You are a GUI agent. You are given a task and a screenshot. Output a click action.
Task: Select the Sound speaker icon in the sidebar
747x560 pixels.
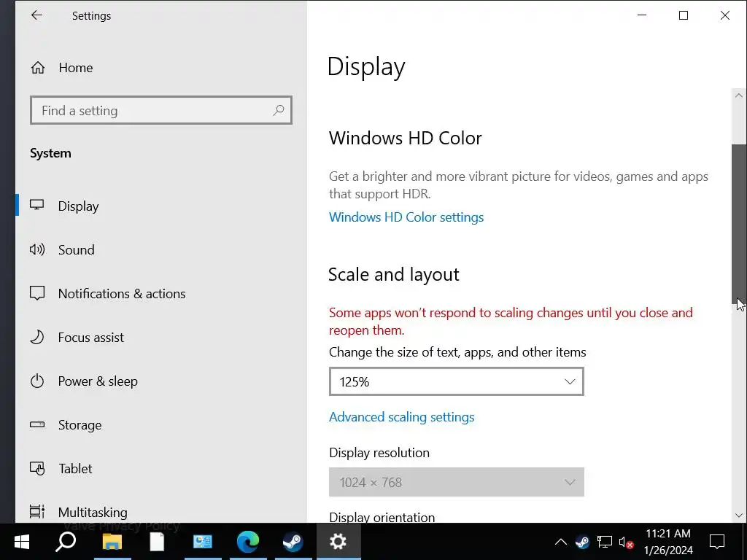(37, 249)
